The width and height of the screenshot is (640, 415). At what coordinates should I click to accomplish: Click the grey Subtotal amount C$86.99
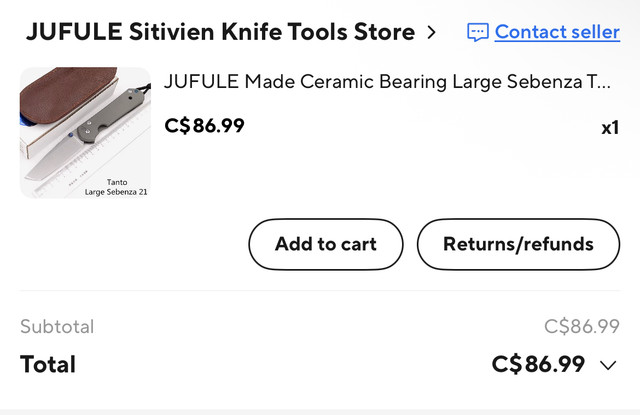582,326
